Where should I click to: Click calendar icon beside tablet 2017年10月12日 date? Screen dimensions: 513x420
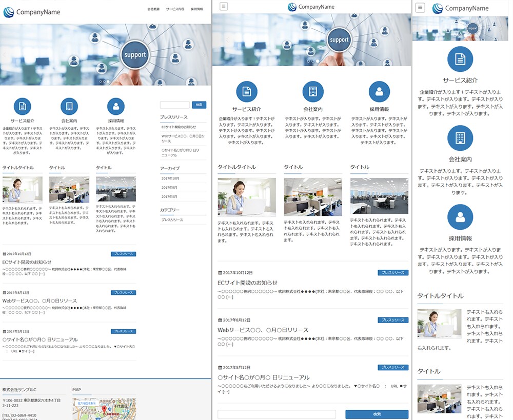tap(220, 272)
